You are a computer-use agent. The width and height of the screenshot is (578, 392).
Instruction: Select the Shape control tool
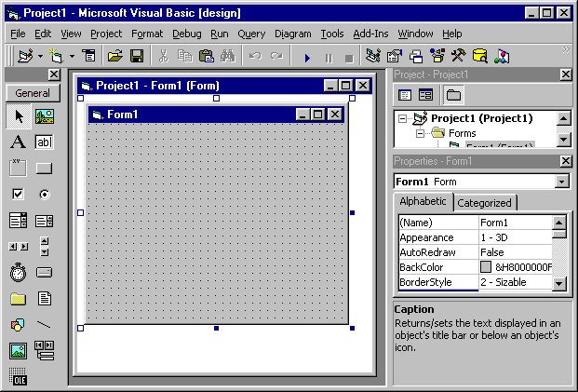click(18, 325)
